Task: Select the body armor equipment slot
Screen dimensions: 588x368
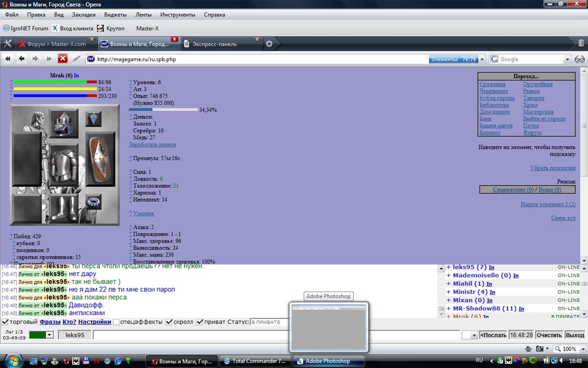Action: click(x=64, y=165)
